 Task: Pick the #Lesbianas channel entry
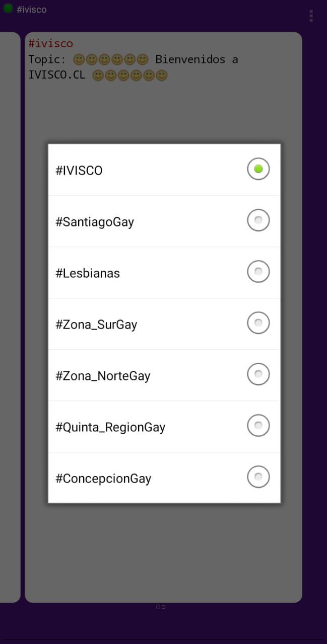click(x=88, y=273)
